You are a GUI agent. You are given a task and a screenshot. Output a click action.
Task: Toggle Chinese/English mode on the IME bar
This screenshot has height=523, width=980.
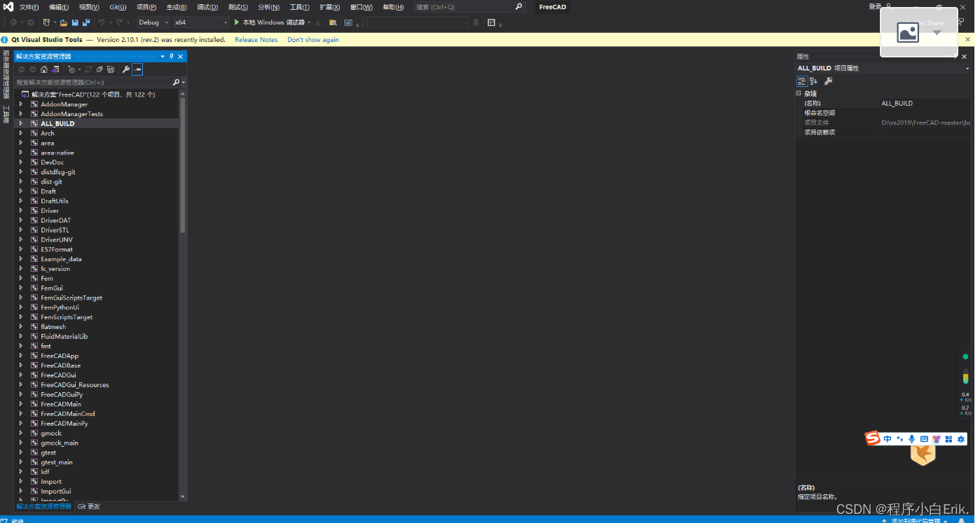tap(888, 439)
